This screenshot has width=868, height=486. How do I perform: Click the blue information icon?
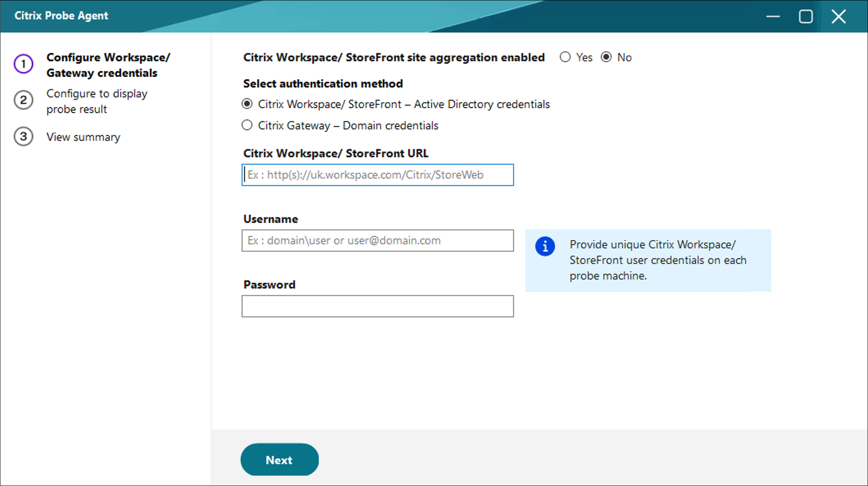pos(545,246)
